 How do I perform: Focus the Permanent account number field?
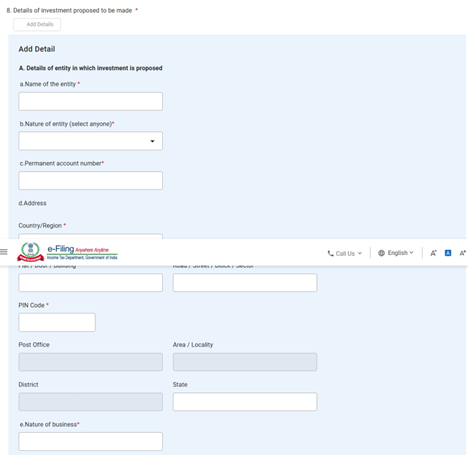click(90, 181)
